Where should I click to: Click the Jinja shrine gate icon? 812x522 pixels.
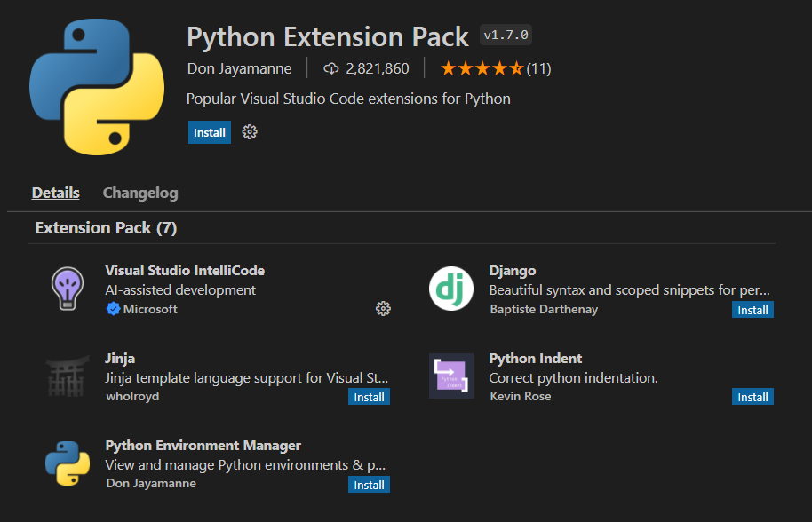(68, 376)
